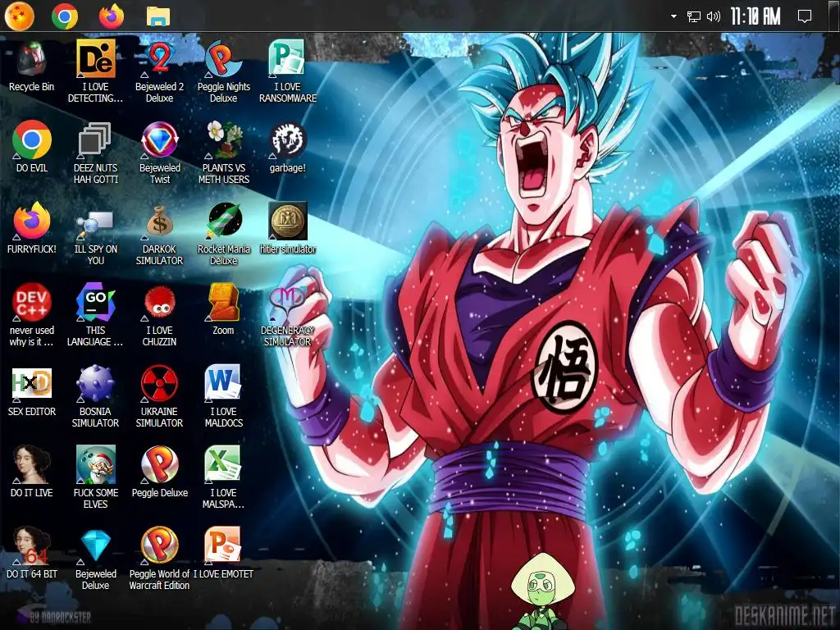840x630 pixels.
Task: Open network status tray icon
Action: [x=694, y=16]
